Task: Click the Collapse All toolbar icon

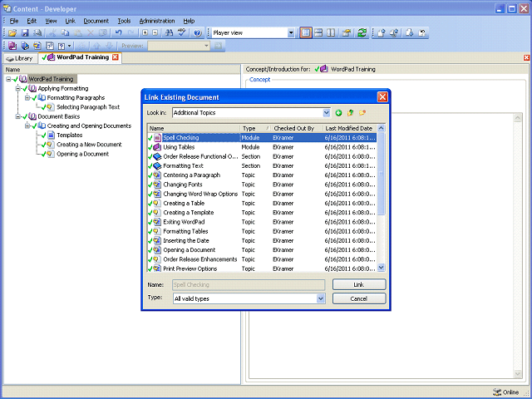Action: coord(155,33)
